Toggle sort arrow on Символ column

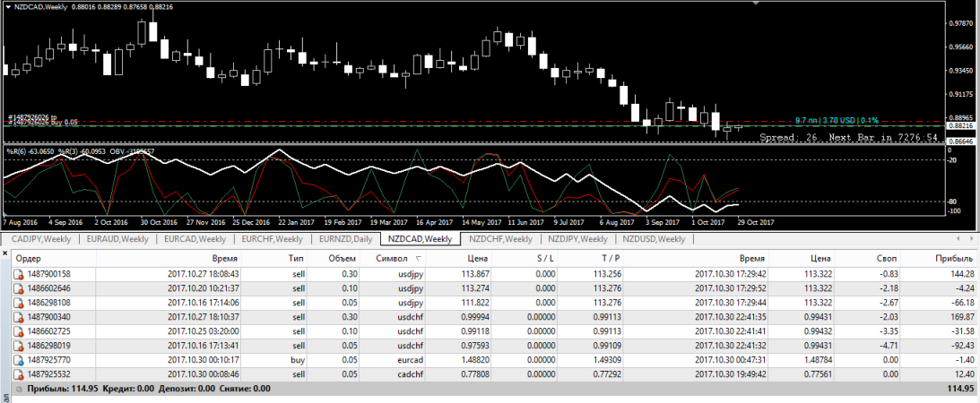coord(418,258)
